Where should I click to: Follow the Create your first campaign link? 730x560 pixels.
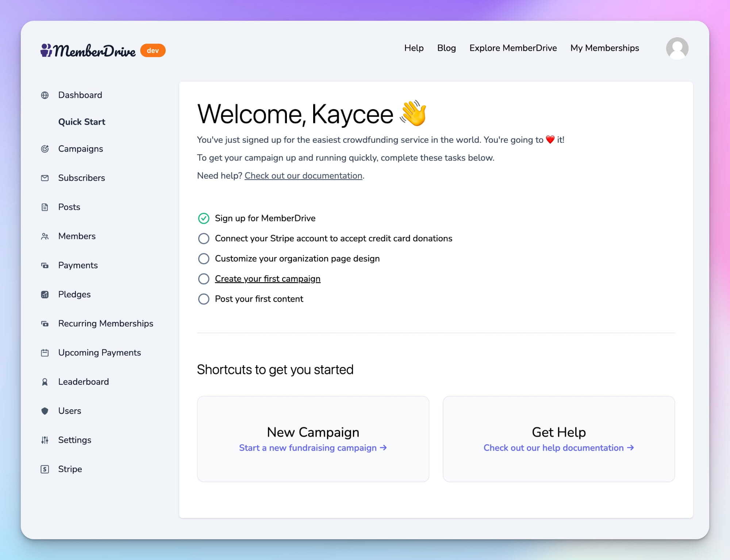point(268,279)
